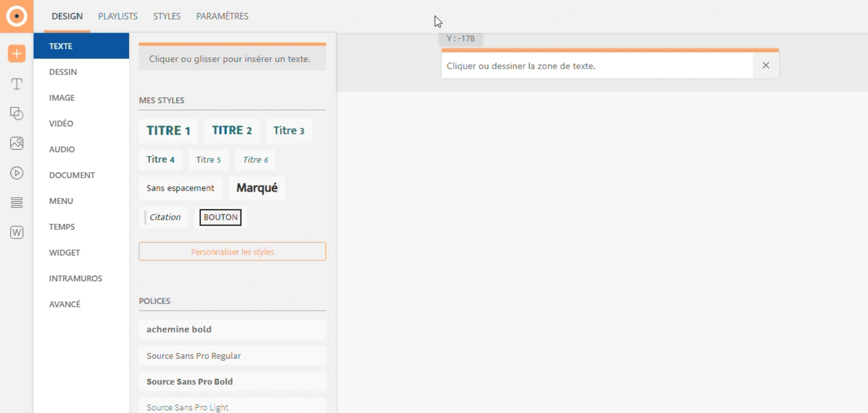Open the Styles tab
Screen dimensions: 868x413
[x=166, y=16]
